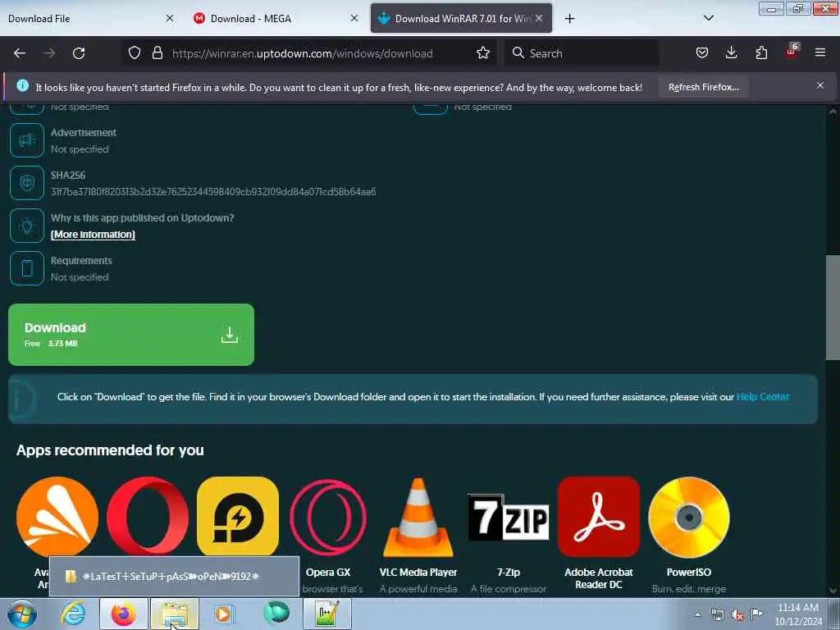
Task: Open Windows Media Player from taskbar
Action: coord(224,614)
